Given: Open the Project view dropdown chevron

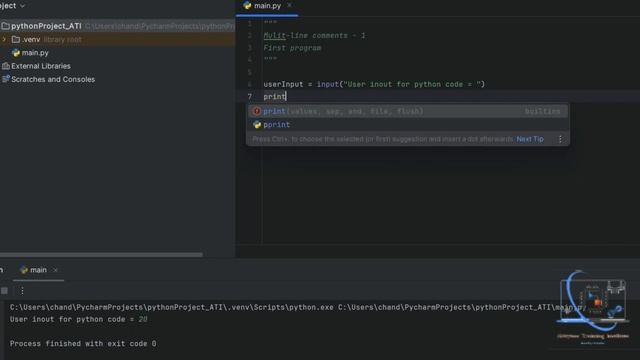Looking at the screenshot, I should point(22,6).
